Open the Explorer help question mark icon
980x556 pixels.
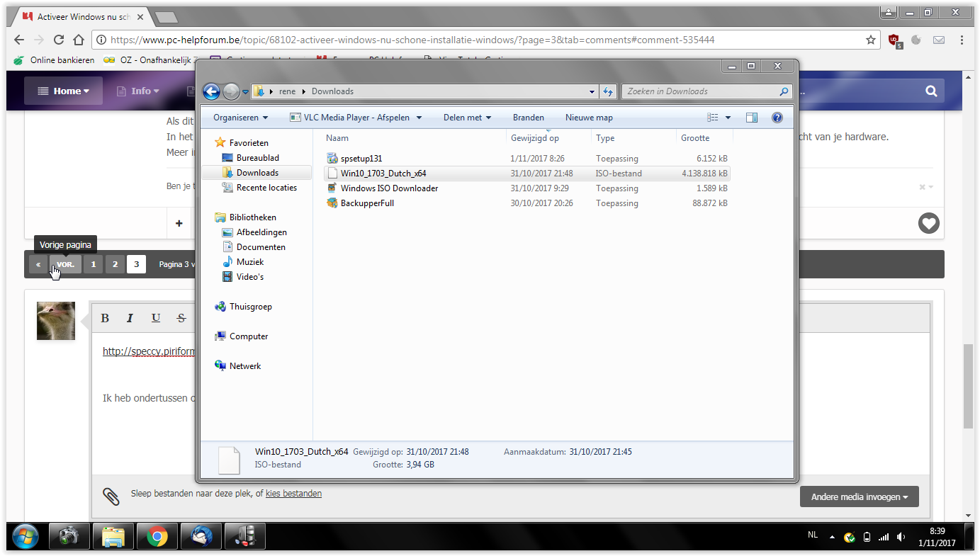tap(777, 118)
